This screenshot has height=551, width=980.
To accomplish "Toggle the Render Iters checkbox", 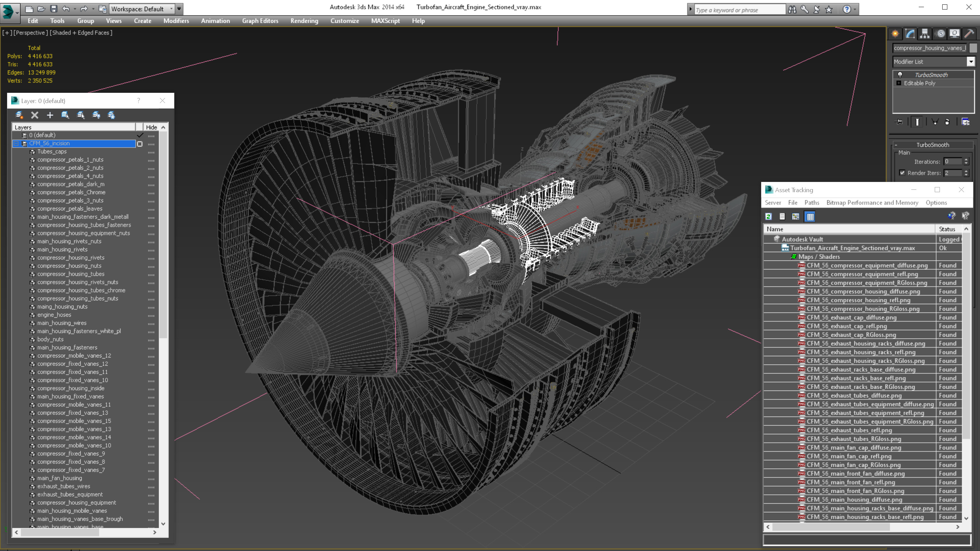I will point(902,173).
